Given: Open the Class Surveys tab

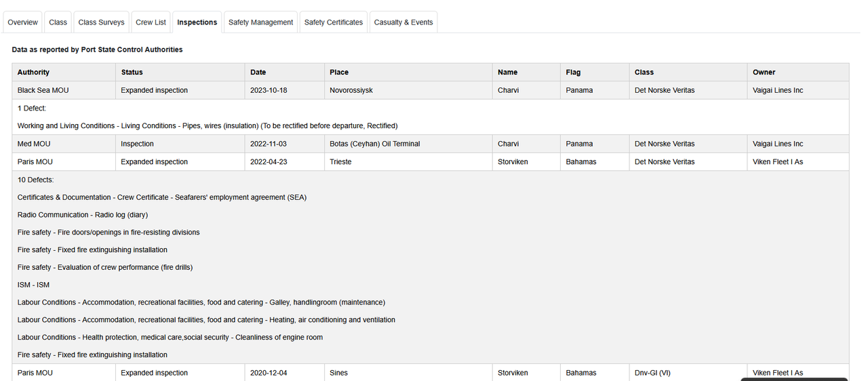Looking at the screenshot, I should pyautogui.click(x=102, y=22).
